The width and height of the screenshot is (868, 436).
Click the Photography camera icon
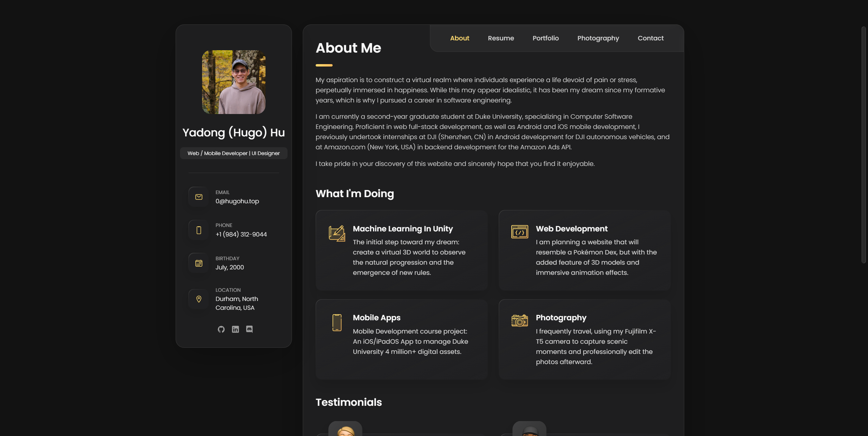519,321
